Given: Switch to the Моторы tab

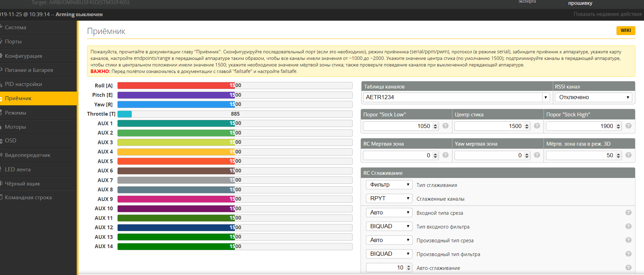Looking at the screenshot, I should 15,127.
